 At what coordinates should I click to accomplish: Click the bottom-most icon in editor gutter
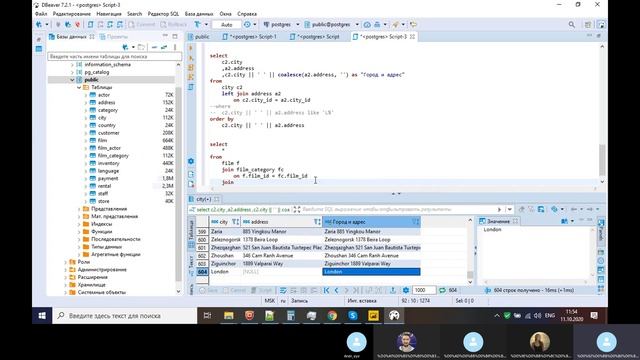coord(191,184)
